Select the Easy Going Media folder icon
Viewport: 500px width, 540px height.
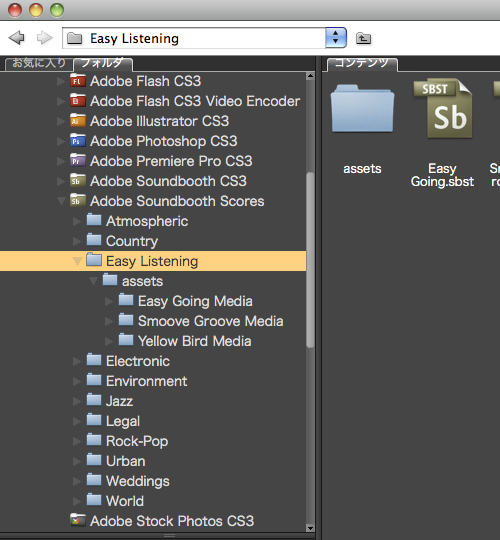[126, 300]
